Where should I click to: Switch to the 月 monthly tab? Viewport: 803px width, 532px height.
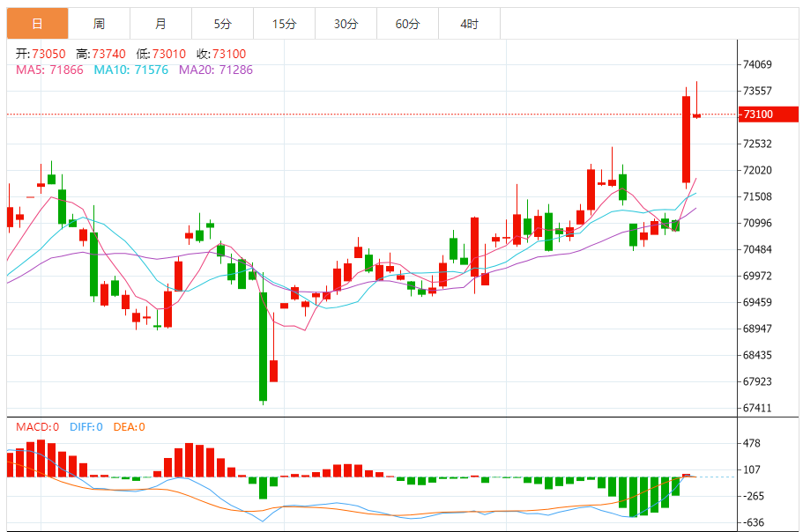pyautogui.click(x=160, y=24)
